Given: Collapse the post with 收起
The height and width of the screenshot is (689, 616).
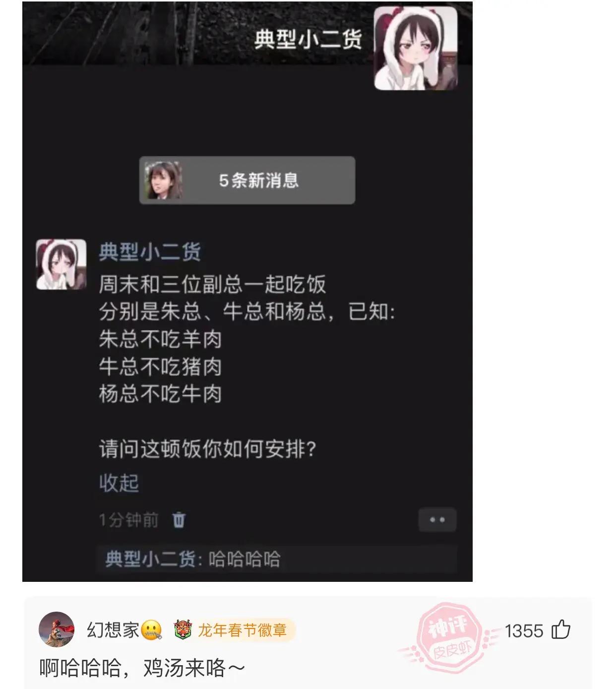Looking at the screenshot, I should (119, 483).
